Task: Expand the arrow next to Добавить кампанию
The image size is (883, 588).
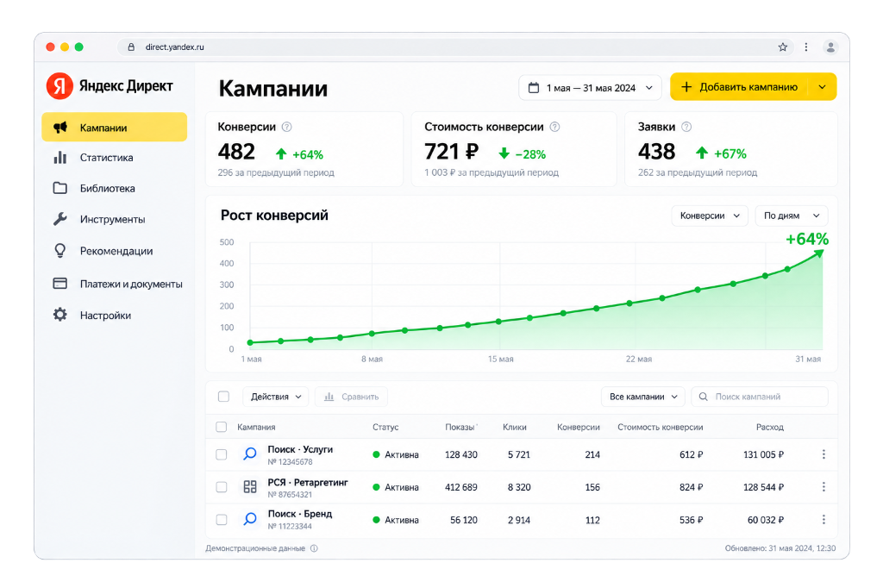Action: click(x=822, y=87)
